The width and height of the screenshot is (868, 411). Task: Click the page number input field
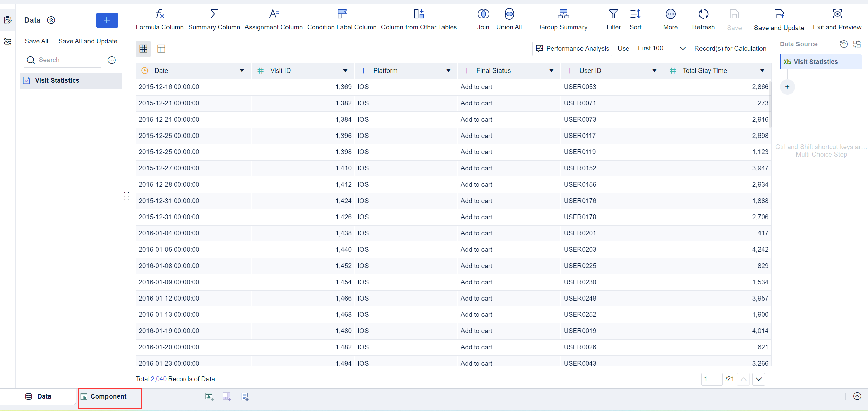click(x=711, y=379)
